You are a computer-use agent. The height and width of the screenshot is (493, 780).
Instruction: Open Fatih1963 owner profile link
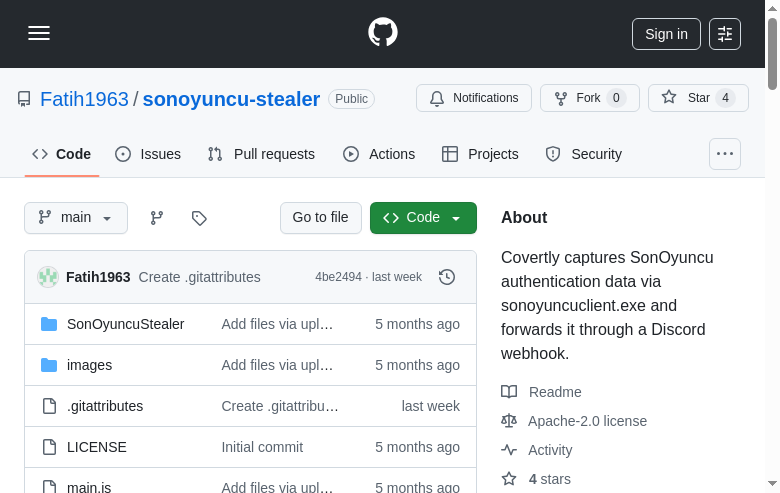(84, 99)
